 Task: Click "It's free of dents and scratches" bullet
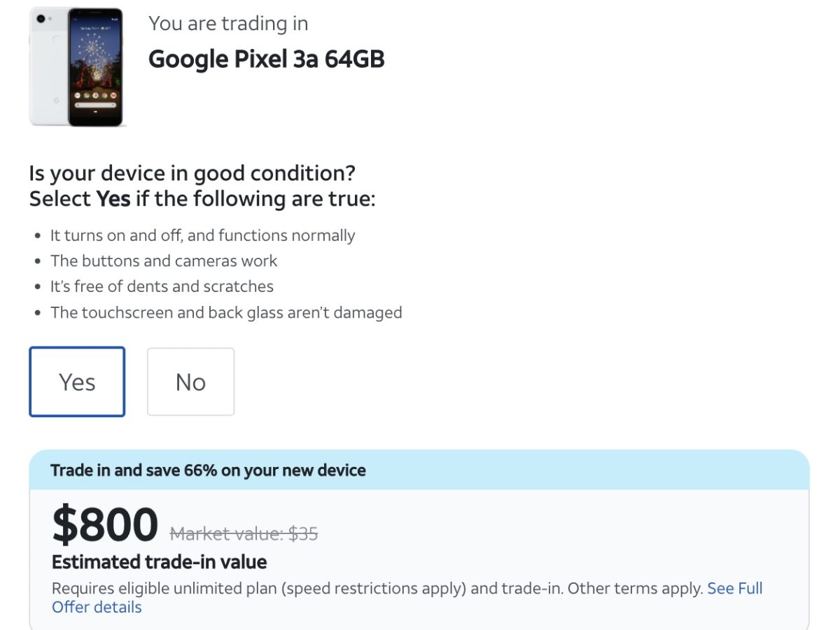coord(162,286)
